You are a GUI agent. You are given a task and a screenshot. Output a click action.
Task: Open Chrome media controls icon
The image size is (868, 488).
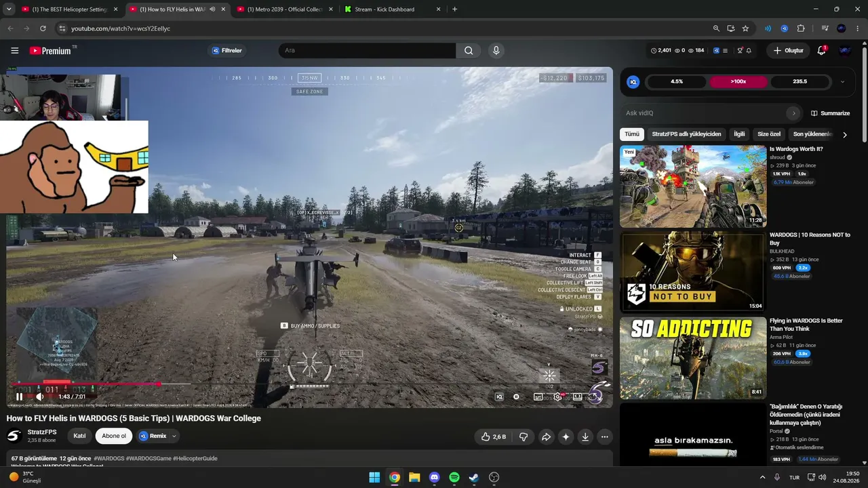point(825,28)
